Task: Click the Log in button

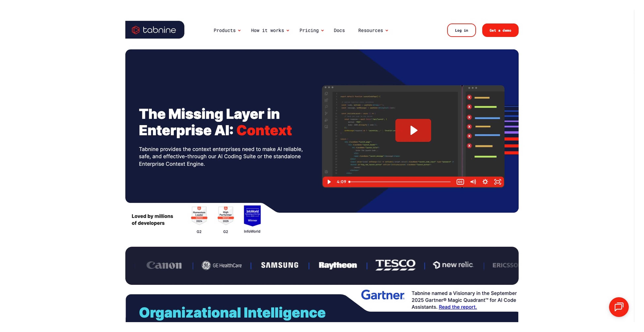Action: click(x=461, y=30)
